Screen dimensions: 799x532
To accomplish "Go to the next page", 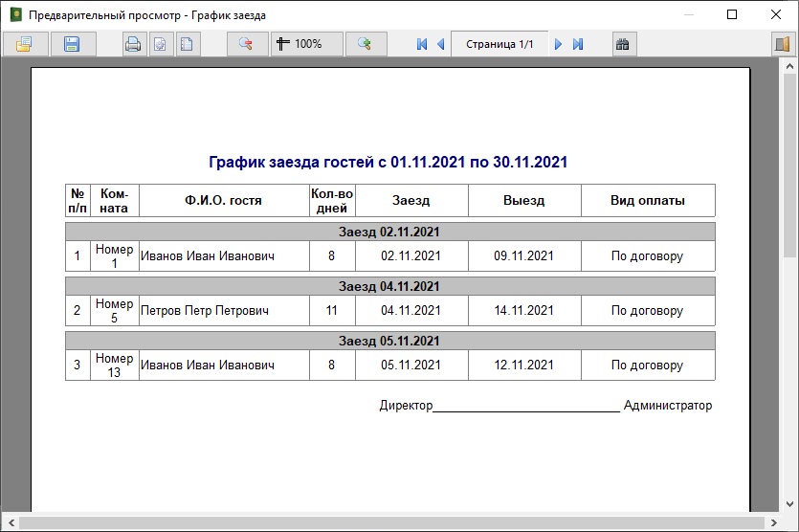I will [559, 44].
